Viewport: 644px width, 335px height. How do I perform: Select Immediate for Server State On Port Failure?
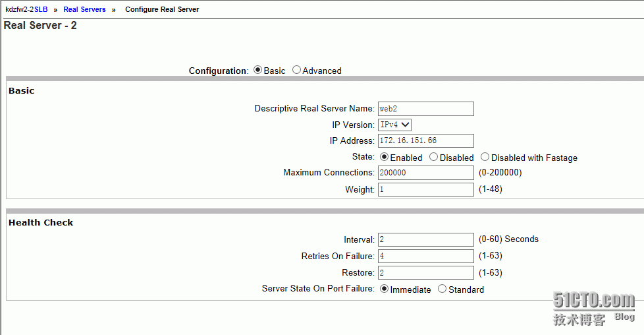(x=385, y=289)
